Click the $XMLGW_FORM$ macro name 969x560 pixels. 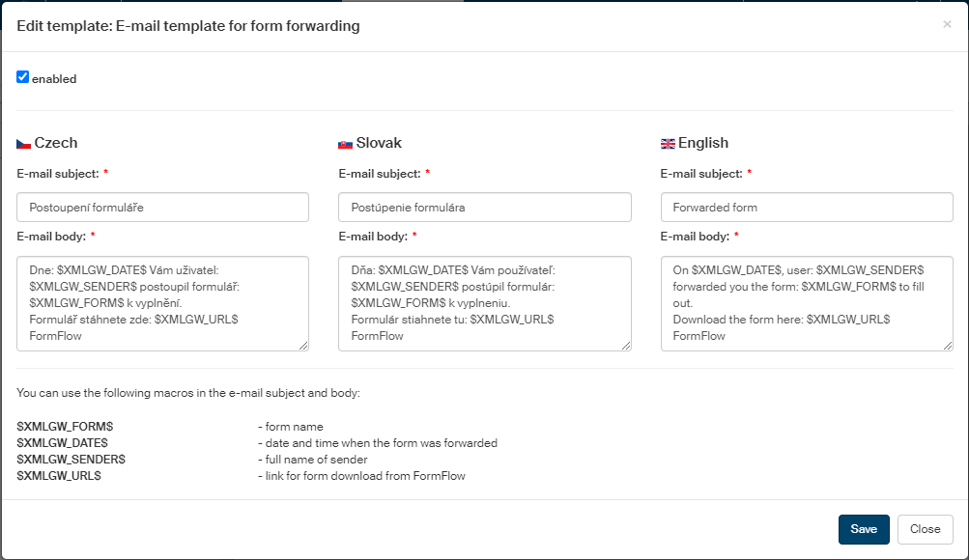pyautogui.click(x=66, y=427)
